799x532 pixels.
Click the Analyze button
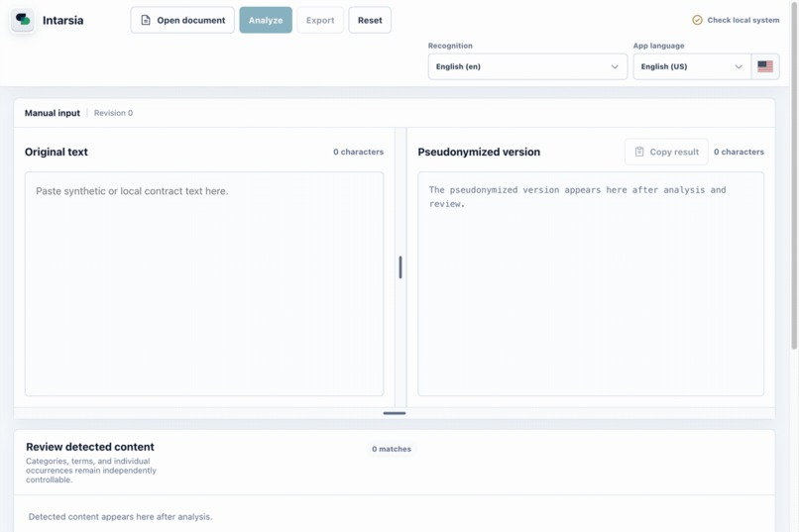266,20
